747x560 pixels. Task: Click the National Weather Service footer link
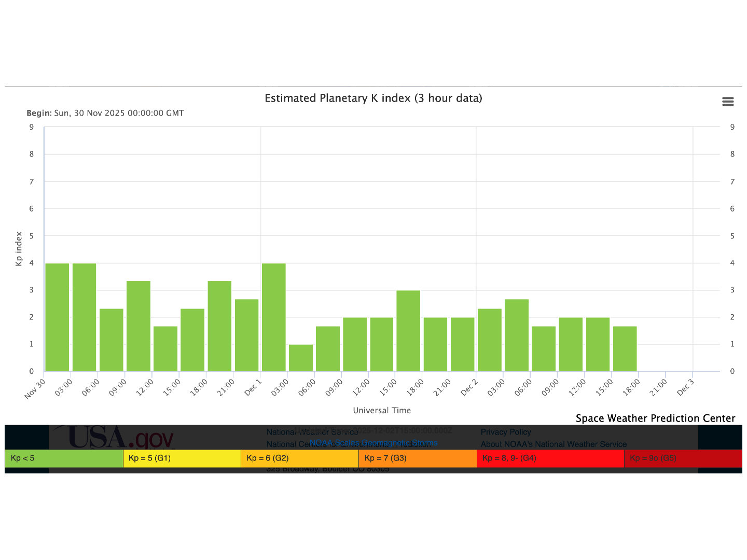point(290,432)
